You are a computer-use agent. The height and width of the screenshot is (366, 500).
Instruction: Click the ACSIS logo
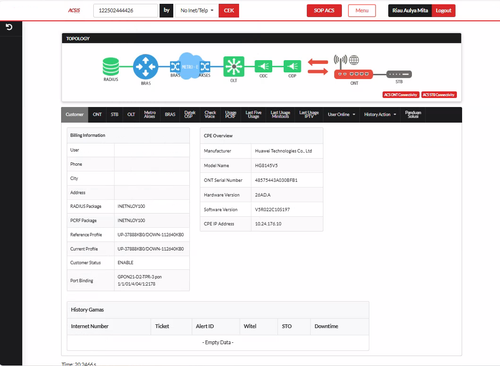point(74,10)
